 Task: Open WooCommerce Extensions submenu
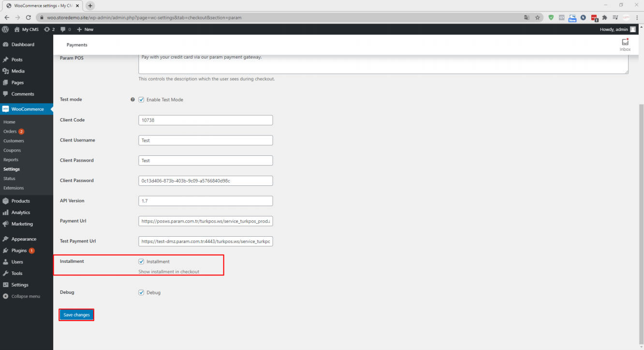point(14,188)
